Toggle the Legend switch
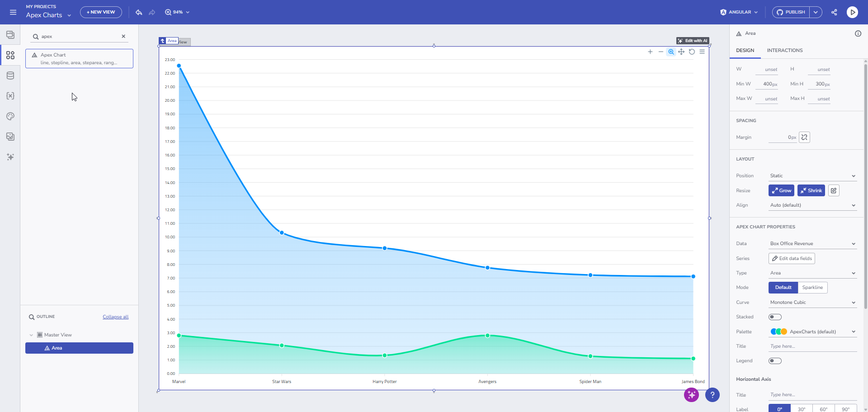 tap(775, 361)
